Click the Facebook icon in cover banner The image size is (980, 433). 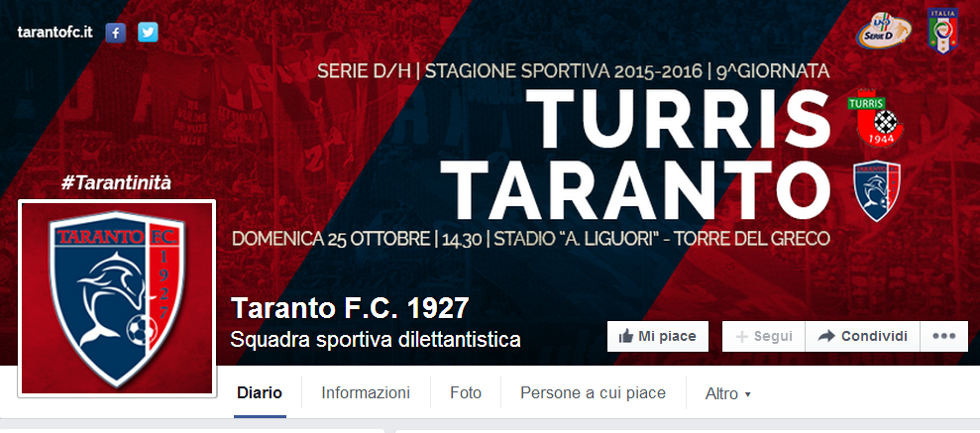[116, 33]
